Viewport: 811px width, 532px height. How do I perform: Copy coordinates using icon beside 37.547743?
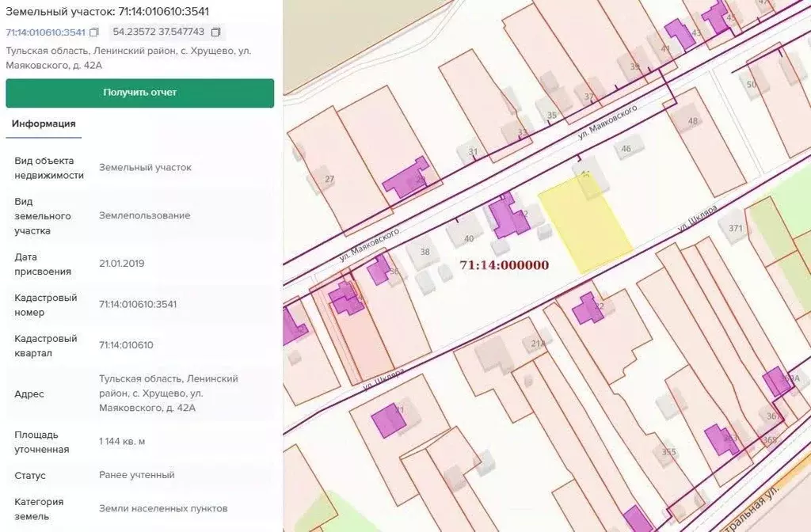click(215, 32)
